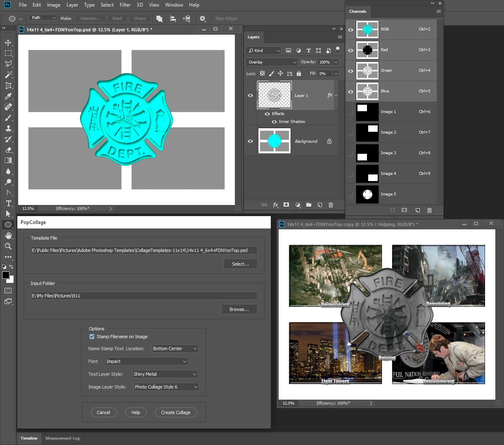Open Name Stamp Text Location dropdown

(x=175, y=348)
